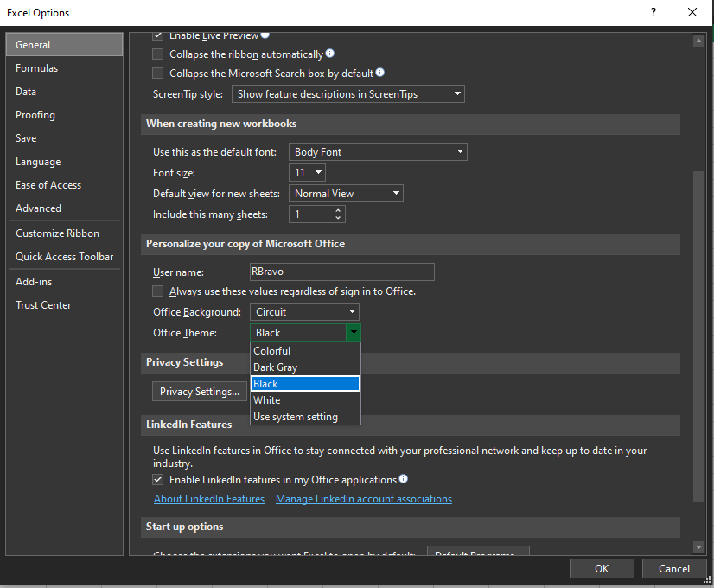This screenshot has height=588, width=714.
Task: Select Black in Office Theme list
Action: 305,384
